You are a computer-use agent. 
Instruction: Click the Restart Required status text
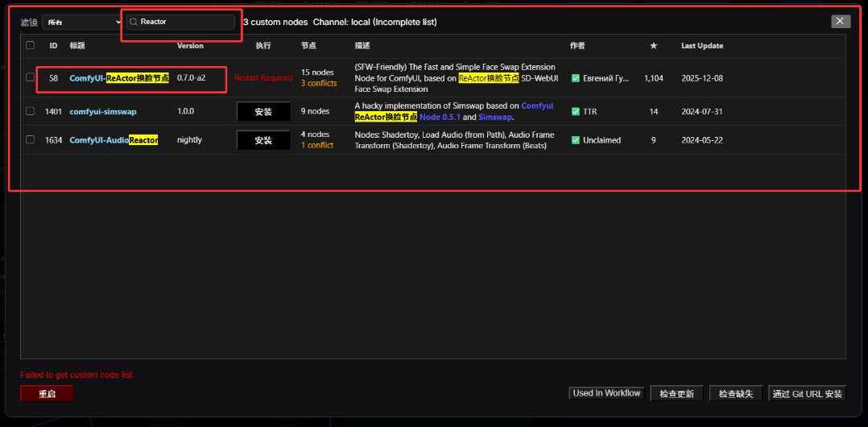click(263, 78)
